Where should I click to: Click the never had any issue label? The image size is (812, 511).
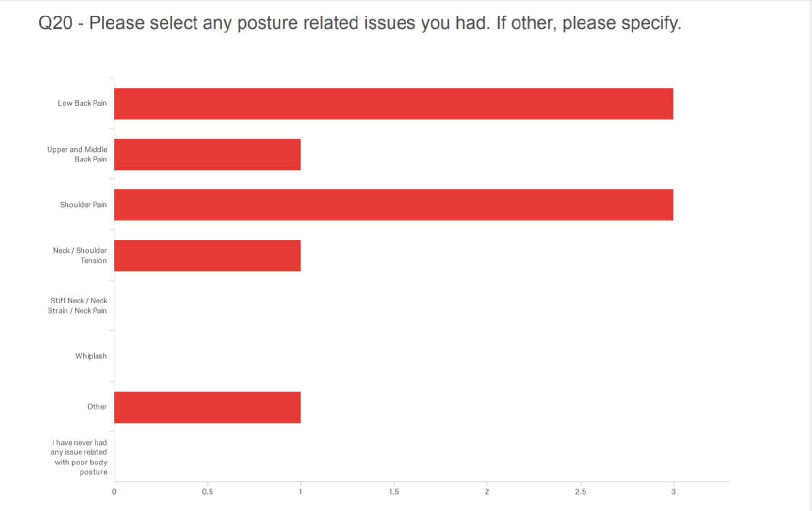(x=80, y=457)
